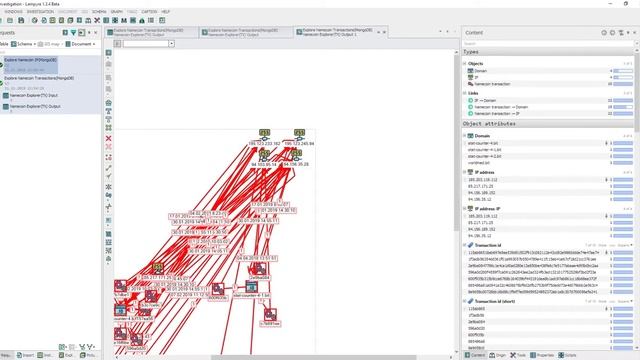This screenshot has height=360, width=640.
Task: Click the small button left of graph combo box
Action: 117,44
